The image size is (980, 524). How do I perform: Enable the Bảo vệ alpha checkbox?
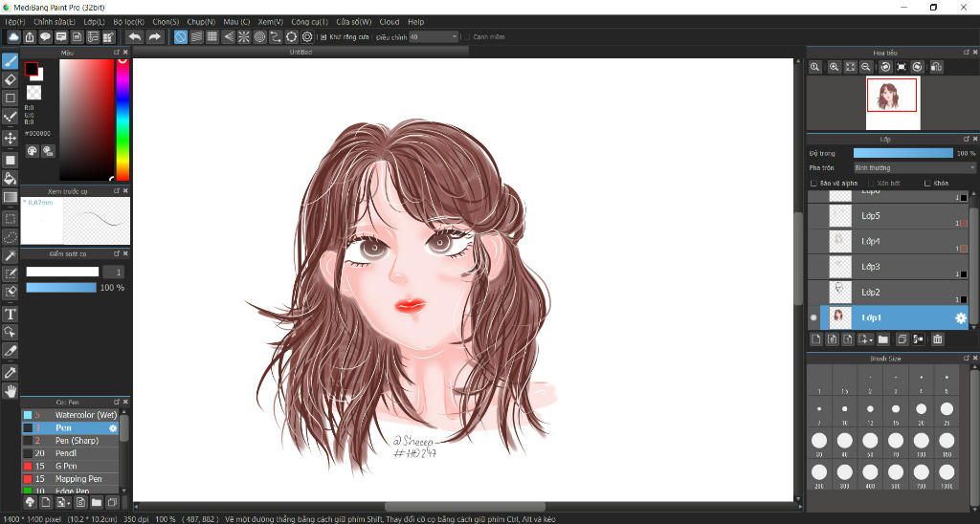813,184
